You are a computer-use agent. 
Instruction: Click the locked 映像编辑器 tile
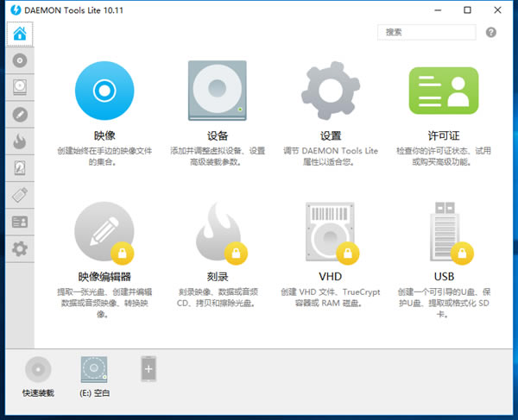(x=104, y=230)
